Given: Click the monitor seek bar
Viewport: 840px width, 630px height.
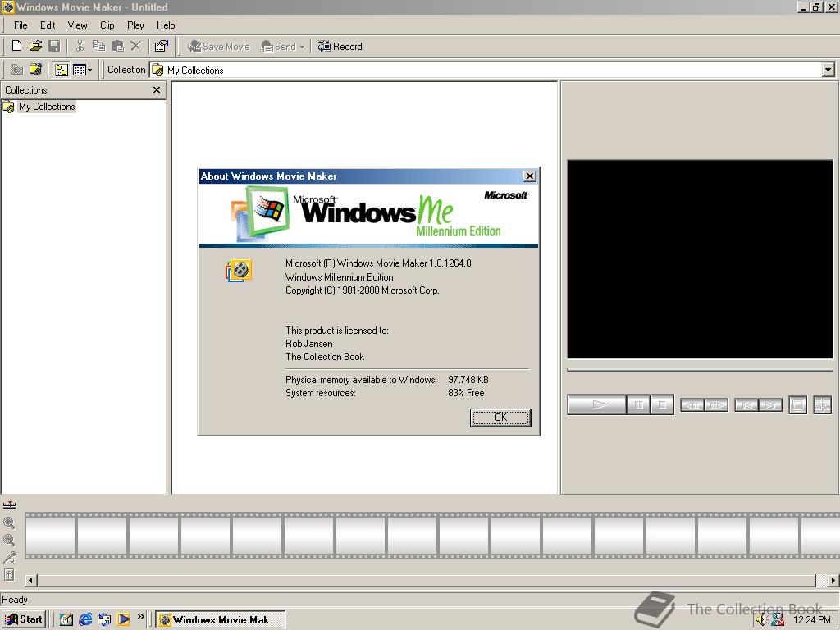Looking at the screenshot, I should [x=700, y=370].
